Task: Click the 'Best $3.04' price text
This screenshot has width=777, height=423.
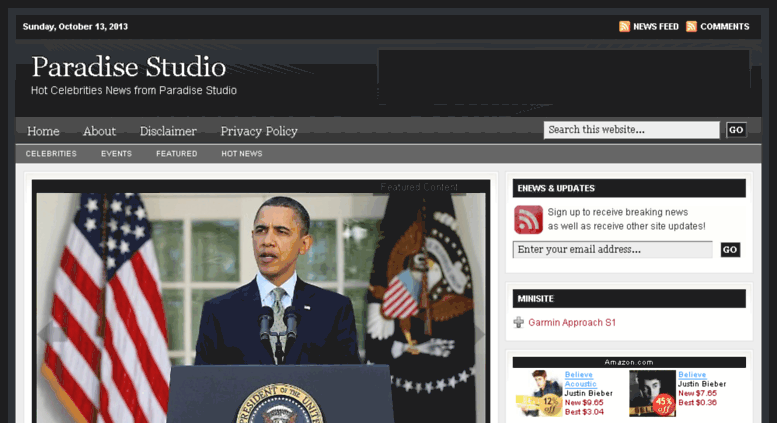Action: pos(584,412)
